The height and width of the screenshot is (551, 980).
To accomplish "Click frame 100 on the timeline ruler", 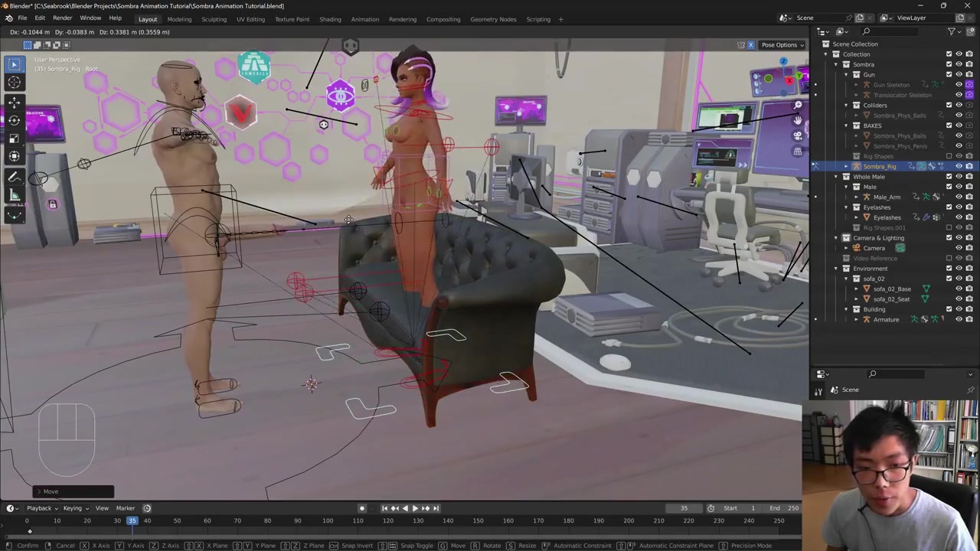I will [x=327, y=521].
